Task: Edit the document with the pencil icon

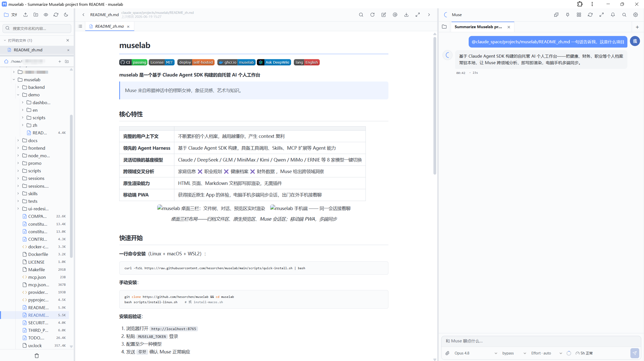Action: 384,15
